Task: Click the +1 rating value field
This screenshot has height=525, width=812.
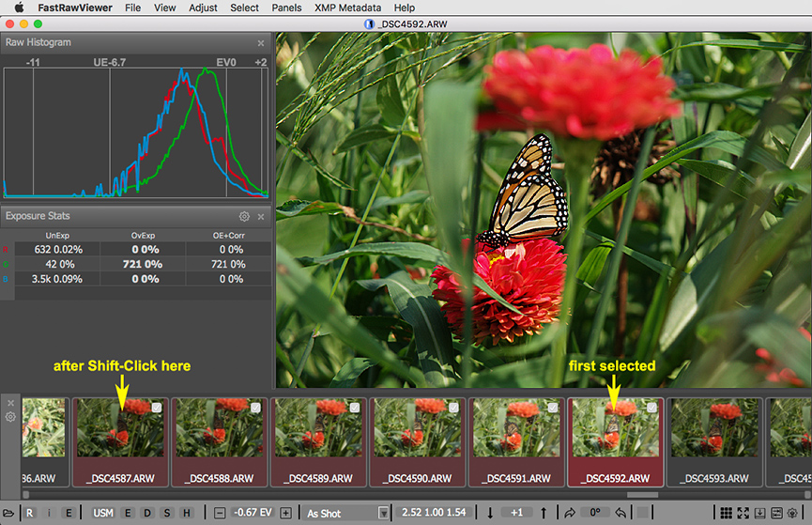Action: point(516,513)
